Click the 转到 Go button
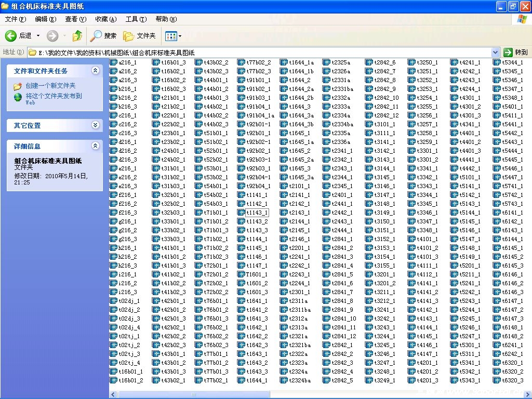 pyautogui.click(x=516, y=52)
